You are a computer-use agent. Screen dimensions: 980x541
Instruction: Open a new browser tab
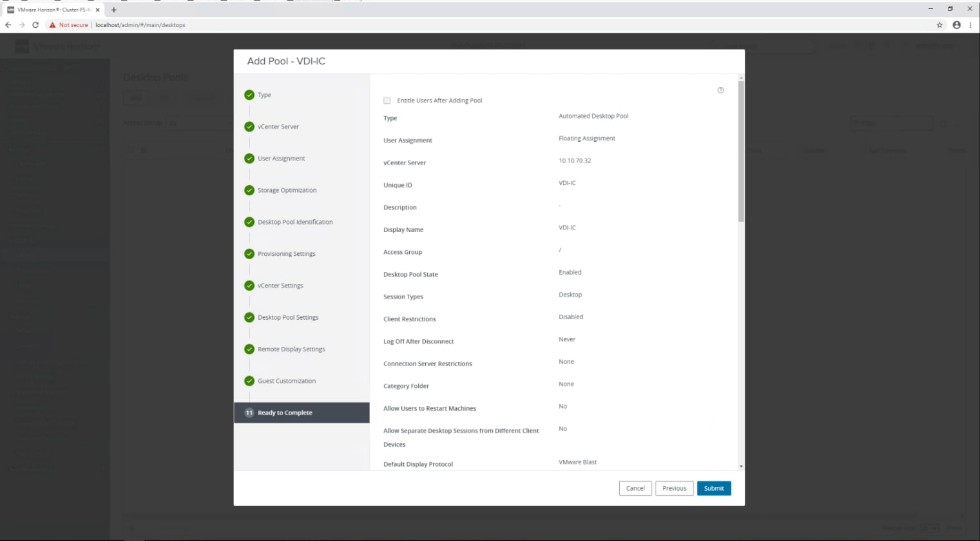114,10
